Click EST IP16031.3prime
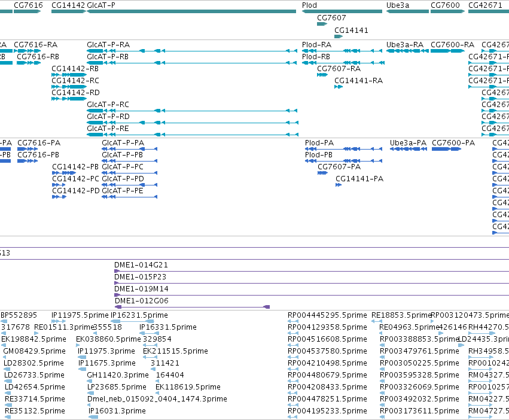 tap(93, 417)
